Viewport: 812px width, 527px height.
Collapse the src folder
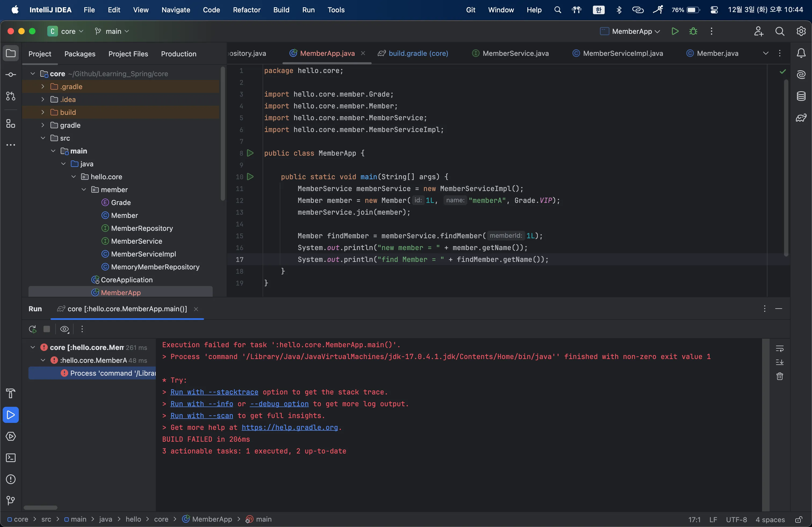point(43,138)
